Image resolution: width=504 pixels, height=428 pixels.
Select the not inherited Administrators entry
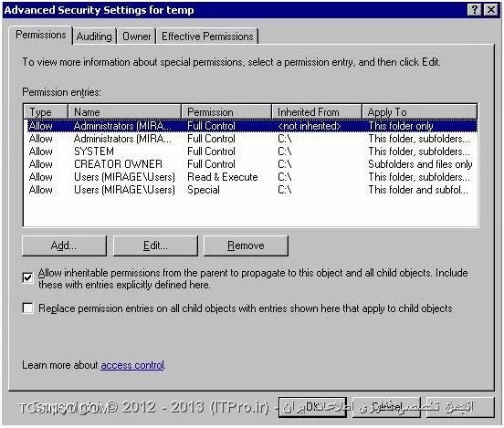[x=251, y=126]
